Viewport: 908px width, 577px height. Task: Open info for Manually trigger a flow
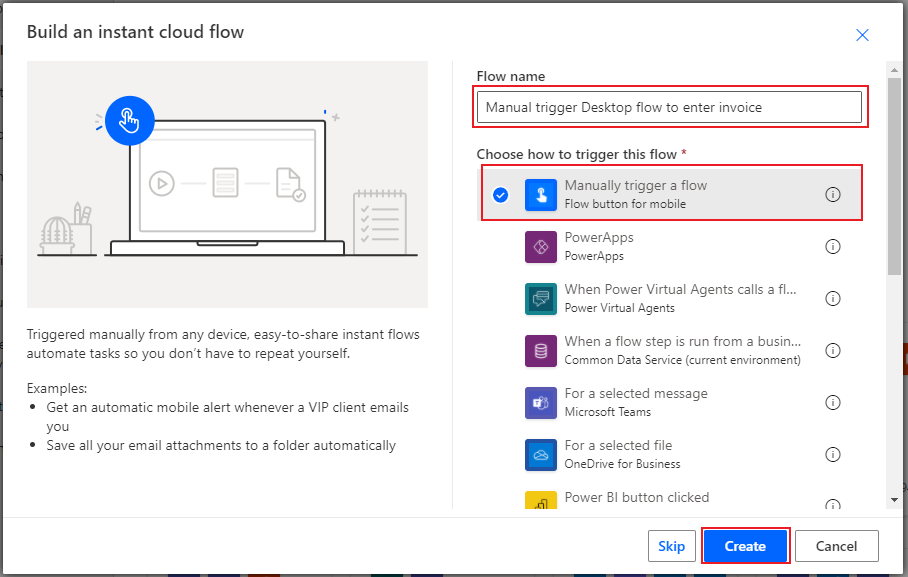coord(833,195)
